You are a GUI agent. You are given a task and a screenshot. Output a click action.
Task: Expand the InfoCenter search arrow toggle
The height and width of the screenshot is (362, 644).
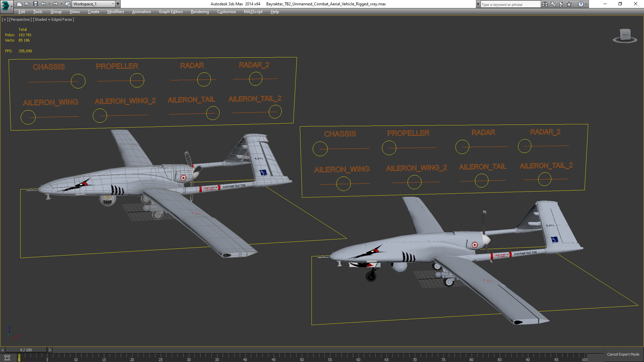point(478,4)
